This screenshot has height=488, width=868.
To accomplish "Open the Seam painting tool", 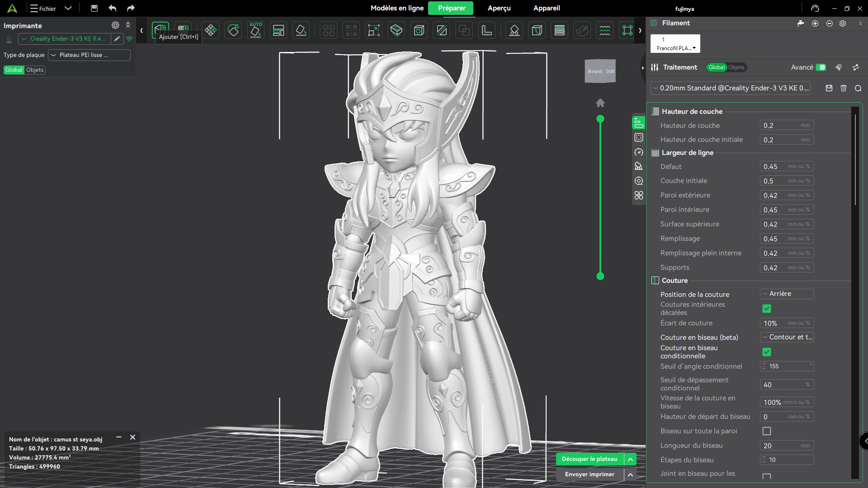I will tap(537, 30).
